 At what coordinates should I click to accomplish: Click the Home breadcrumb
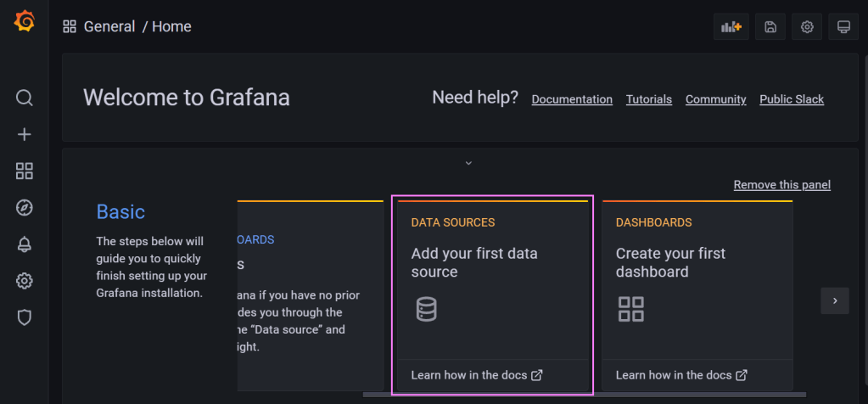pos(171,26)
